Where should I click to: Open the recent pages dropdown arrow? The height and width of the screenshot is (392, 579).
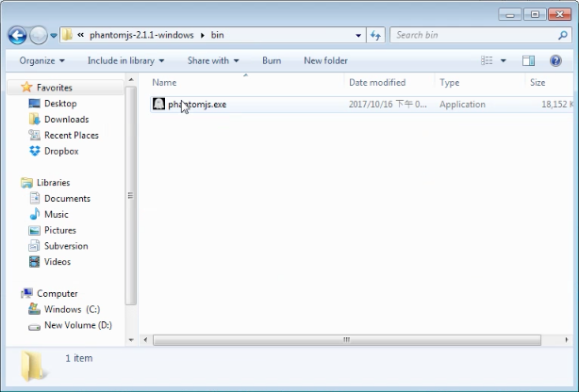[54, 36]
